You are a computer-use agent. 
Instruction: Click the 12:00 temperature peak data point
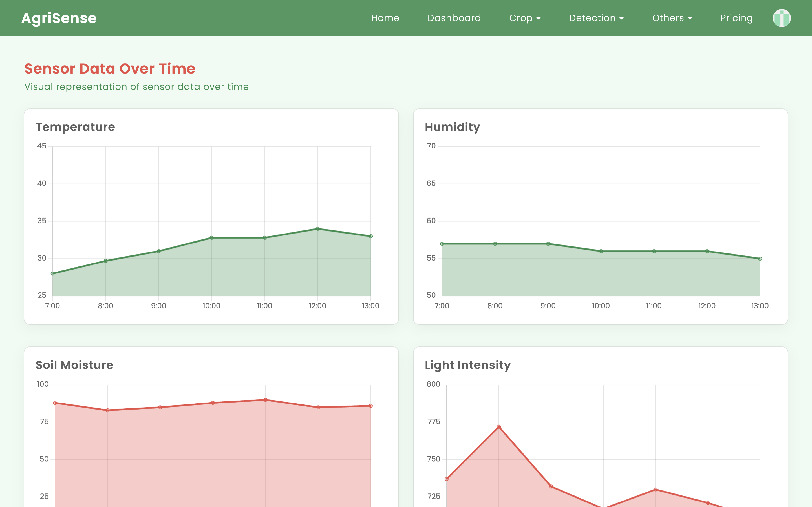point(317,229)
